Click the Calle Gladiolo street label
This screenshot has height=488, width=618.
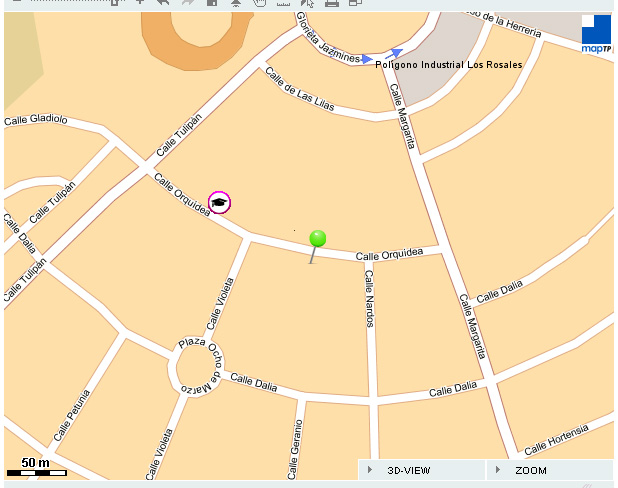click(x=36, y=120)
